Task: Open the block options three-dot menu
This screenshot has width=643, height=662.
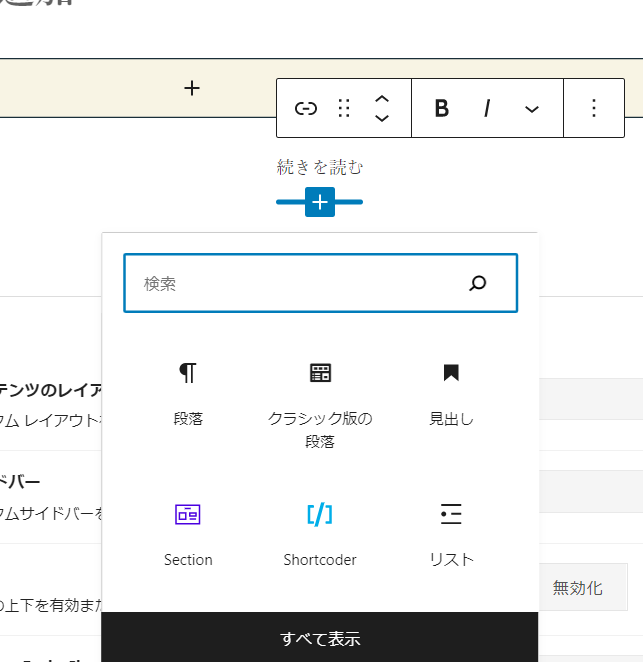Action: [x=594, y=109]
